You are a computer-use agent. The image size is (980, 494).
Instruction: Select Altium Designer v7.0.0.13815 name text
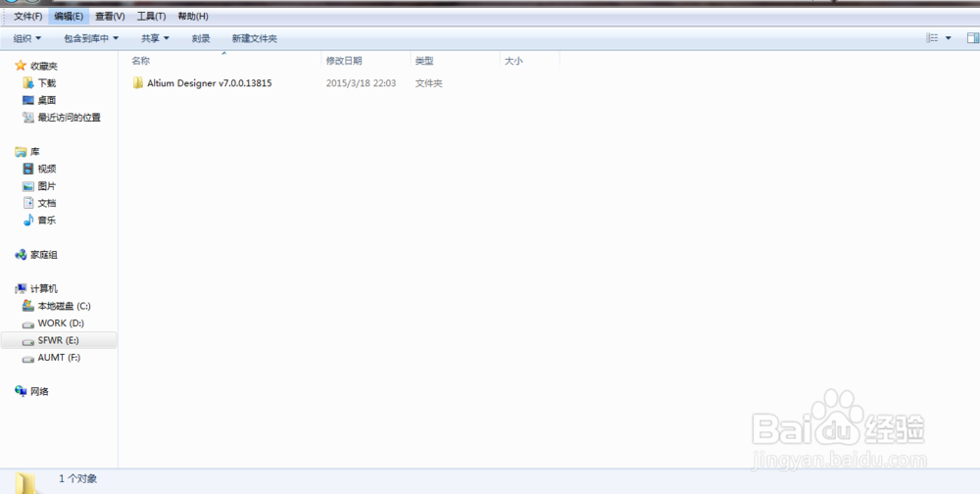click(x=210, y=82)
